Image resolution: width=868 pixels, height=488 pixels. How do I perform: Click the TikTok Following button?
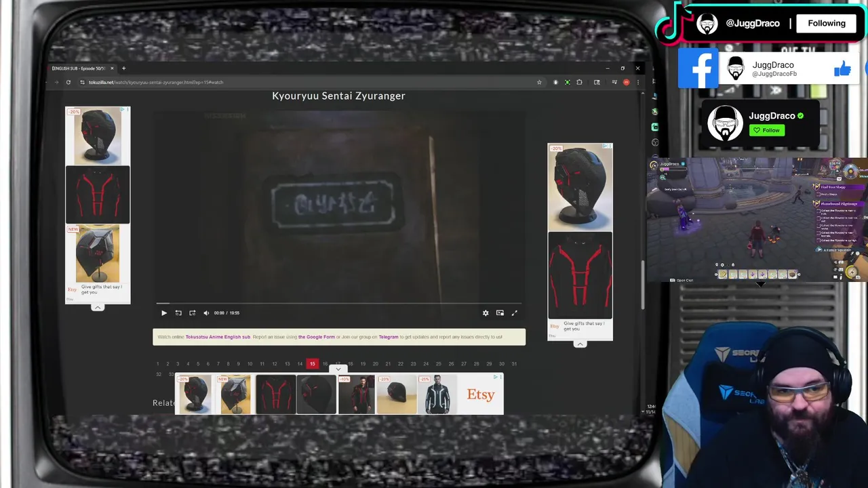pos(827,23)
